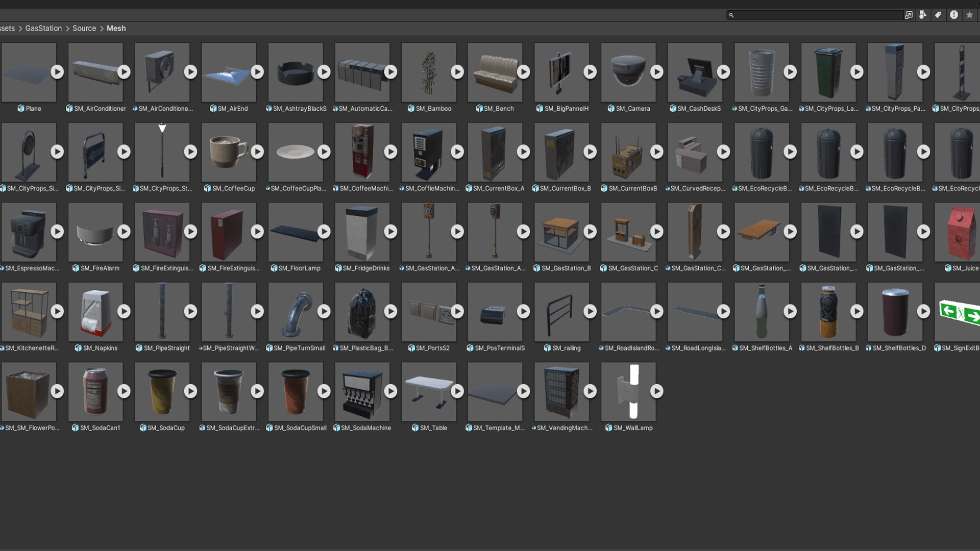The width and height of the screenshot is (980, 551).
Task: Open Search by Type filter icon
Action: [923, 15]
